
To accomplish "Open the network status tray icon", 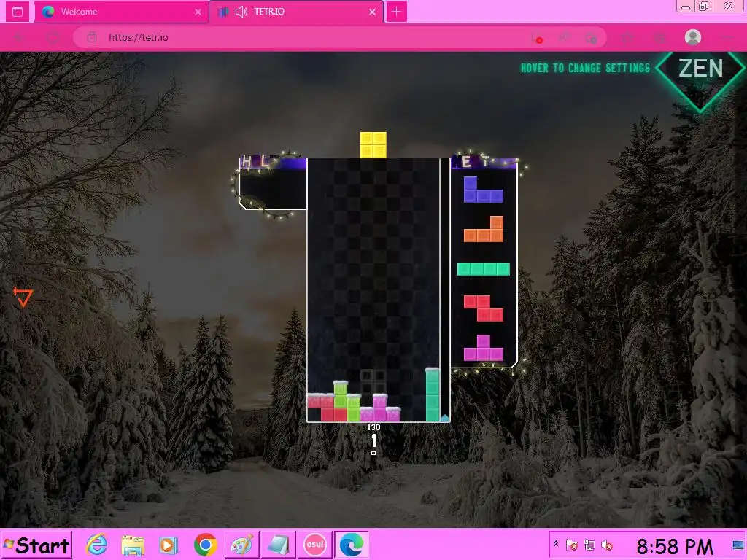I will (x=589, y=545).
